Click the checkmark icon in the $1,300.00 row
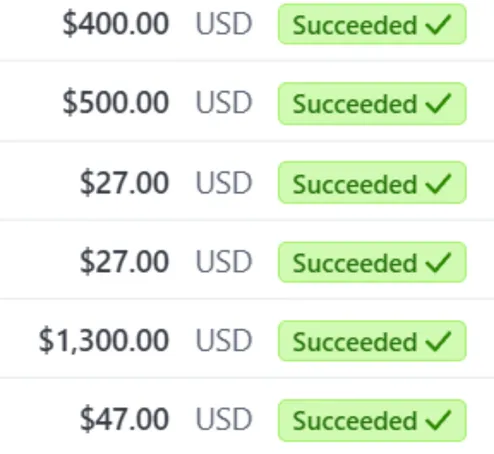This screenshot has height=454, width=494. 438,341
